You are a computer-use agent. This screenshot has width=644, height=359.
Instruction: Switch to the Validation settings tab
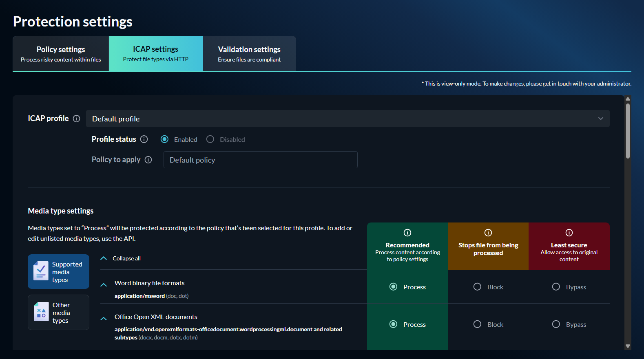[249, 54]
